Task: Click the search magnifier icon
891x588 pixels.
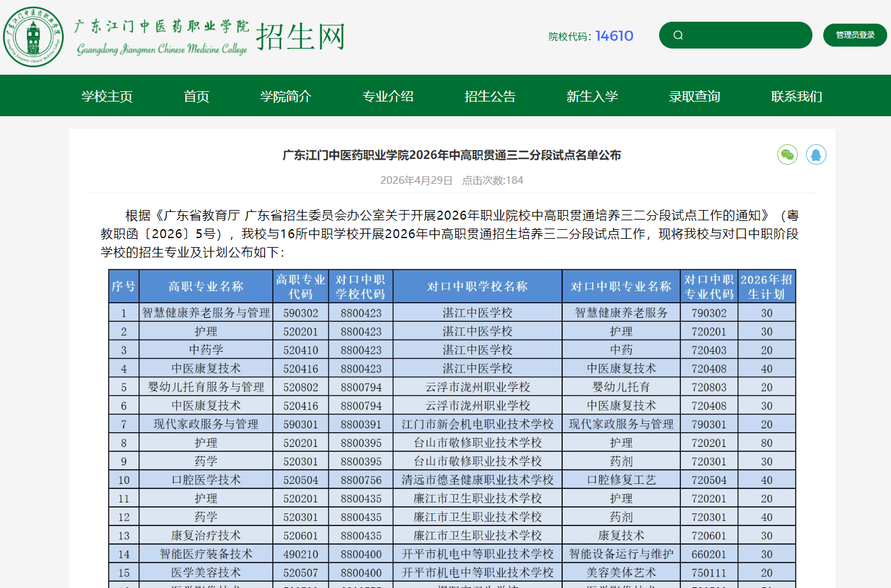Action: tap(678, 35)
